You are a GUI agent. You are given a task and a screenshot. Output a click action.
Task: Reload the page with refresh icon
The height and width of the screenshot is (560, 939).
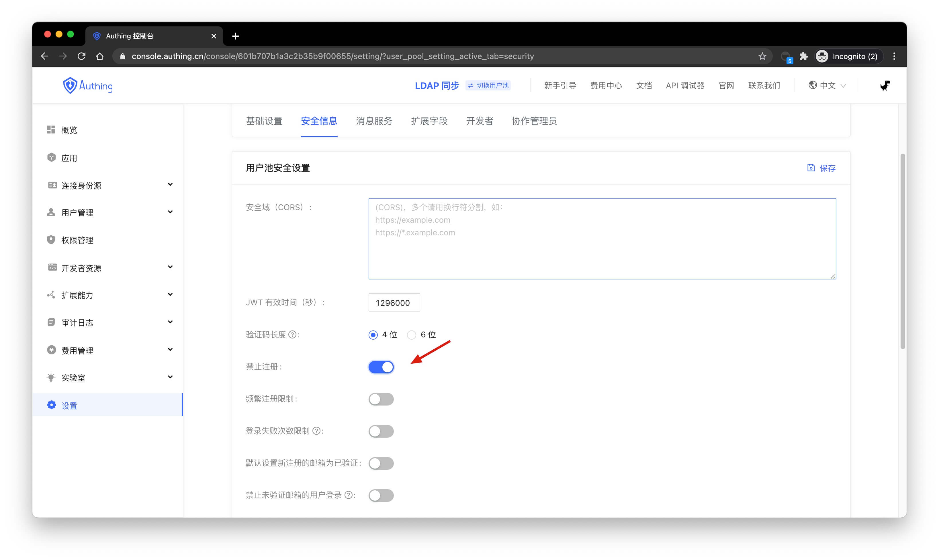point(81,57)
